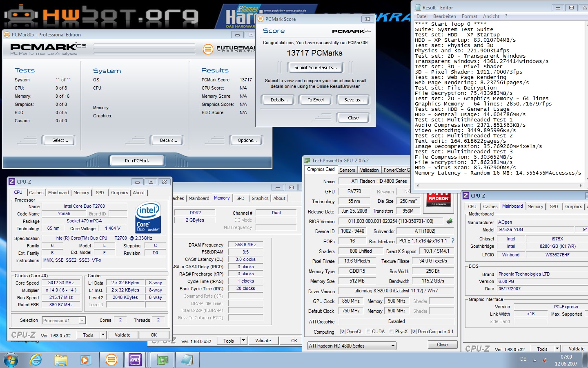Switch to Validation tab in GPU-Z
This screenshot has height=368, width=588.
(x=370, y=170)
